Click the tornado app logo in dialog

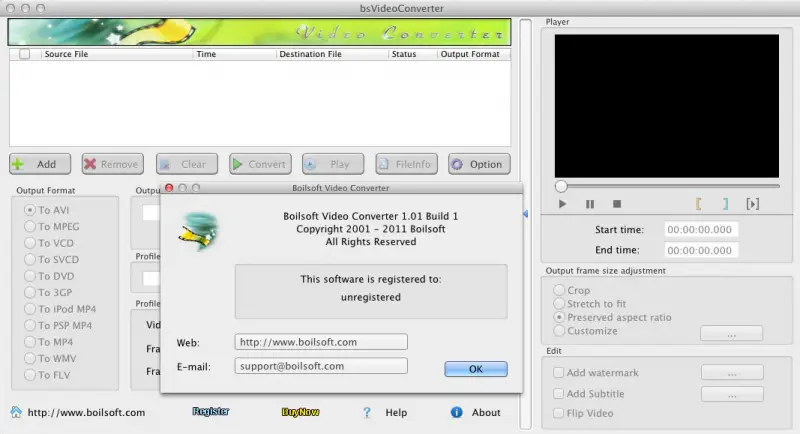199,232
